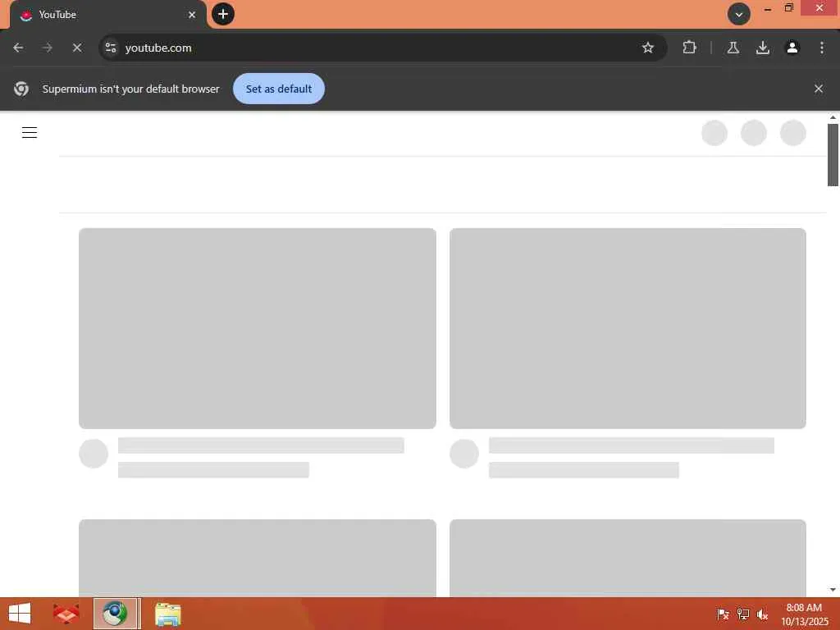Click Set as default button
The image size is (840, 630).
tap(279, 89)
